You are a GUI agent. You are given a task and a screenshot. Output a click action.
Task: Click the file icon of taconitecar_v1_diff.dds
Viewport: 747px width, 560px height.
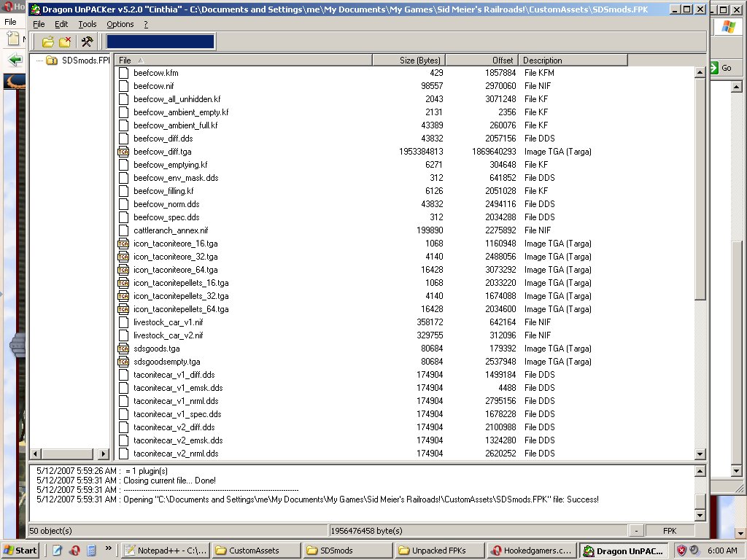click(123, 375)
